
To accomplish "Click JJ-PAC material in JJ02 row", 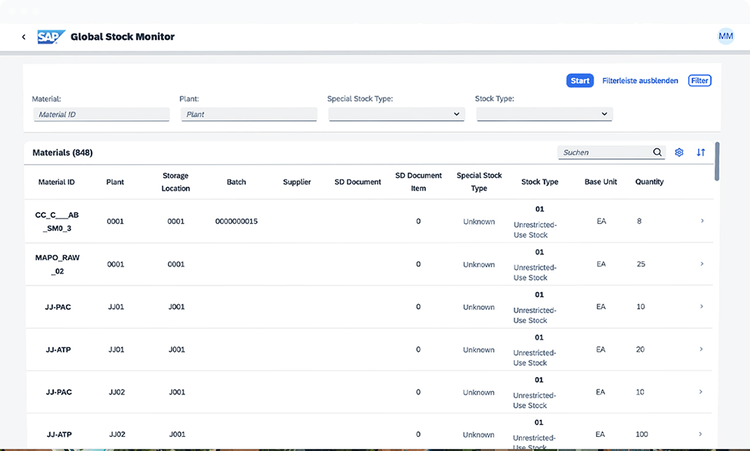I will click(x=59, y=392).
